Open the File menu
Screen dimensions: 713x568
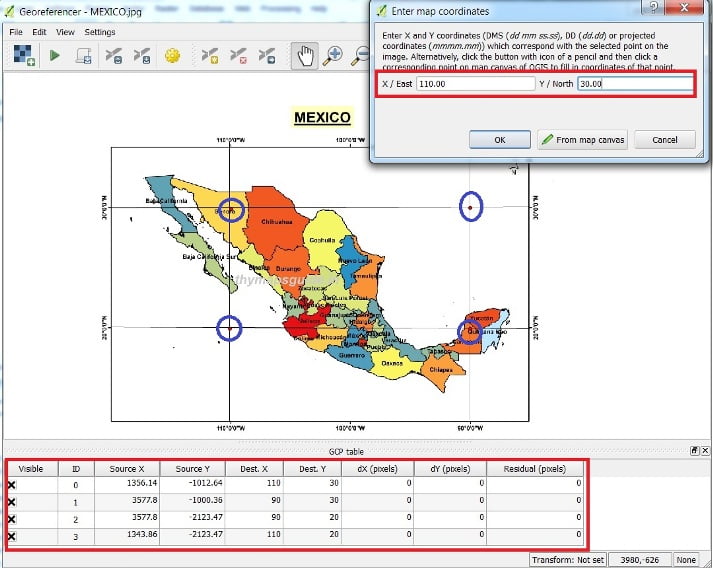point(16,32)
